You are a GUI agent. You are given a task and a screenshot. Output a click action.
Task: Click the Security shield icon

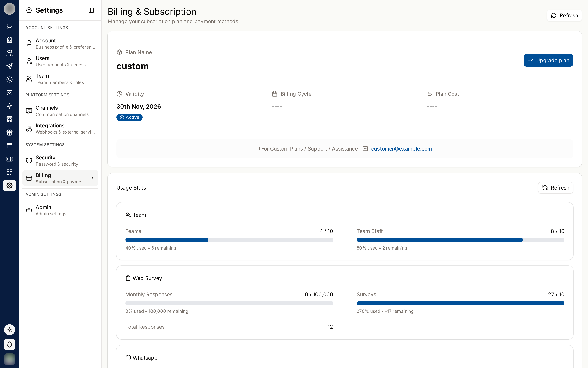(x=29, y=161)
